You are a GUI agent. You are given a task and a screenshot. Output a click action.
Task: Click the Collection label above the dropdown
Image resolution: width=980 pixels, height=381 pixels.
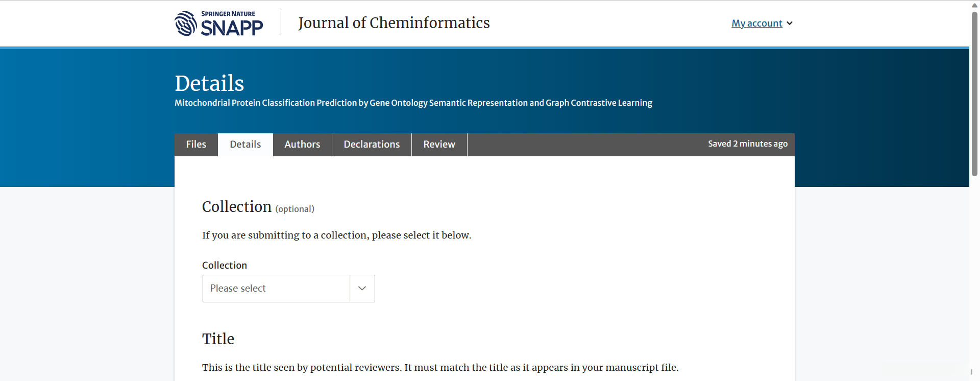coord(225,266)
